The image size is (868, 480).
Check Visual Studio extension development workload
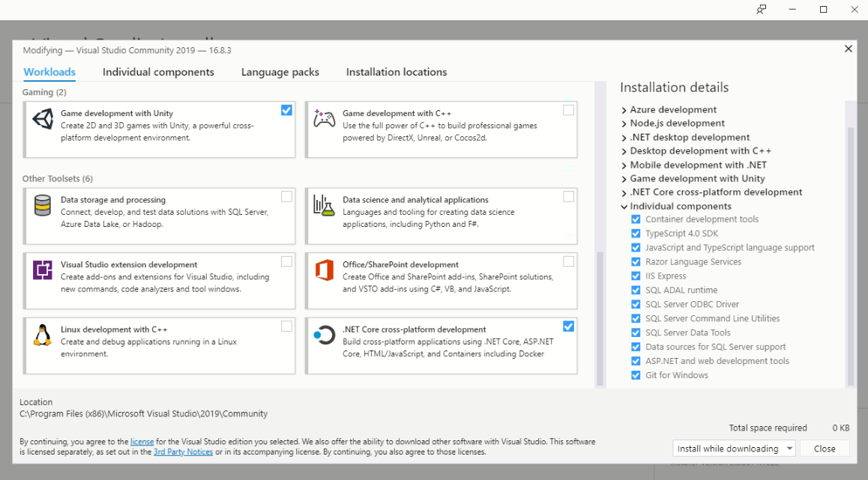286,261
